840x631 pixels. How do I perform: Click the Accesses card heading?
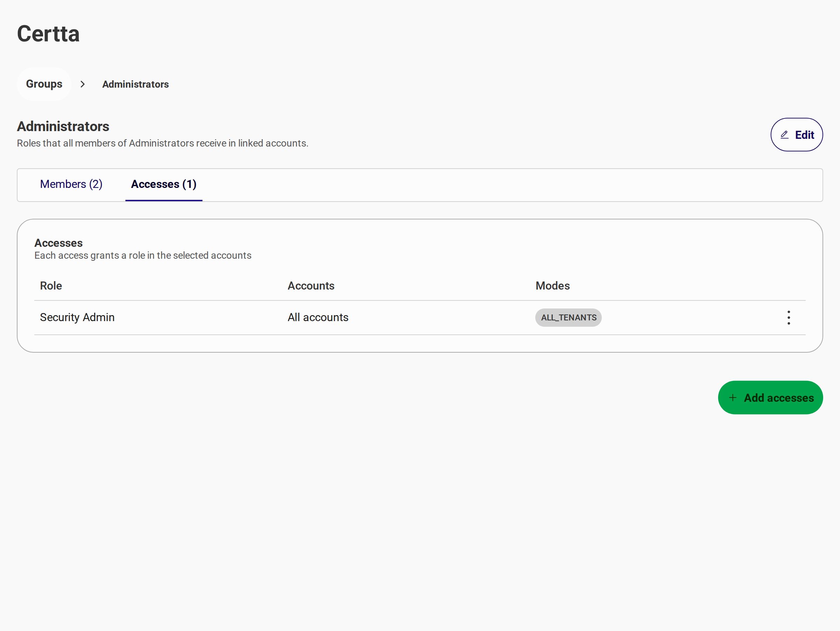(58, 243)
